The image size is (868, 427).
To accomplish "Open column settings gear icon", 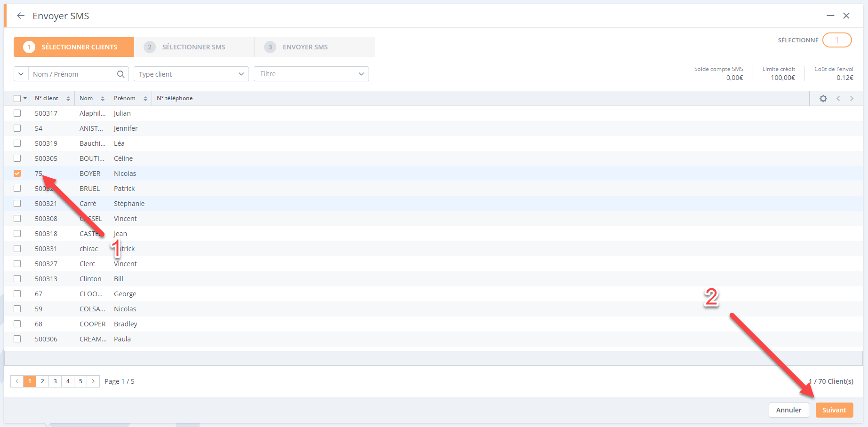I will pos(823,98).
